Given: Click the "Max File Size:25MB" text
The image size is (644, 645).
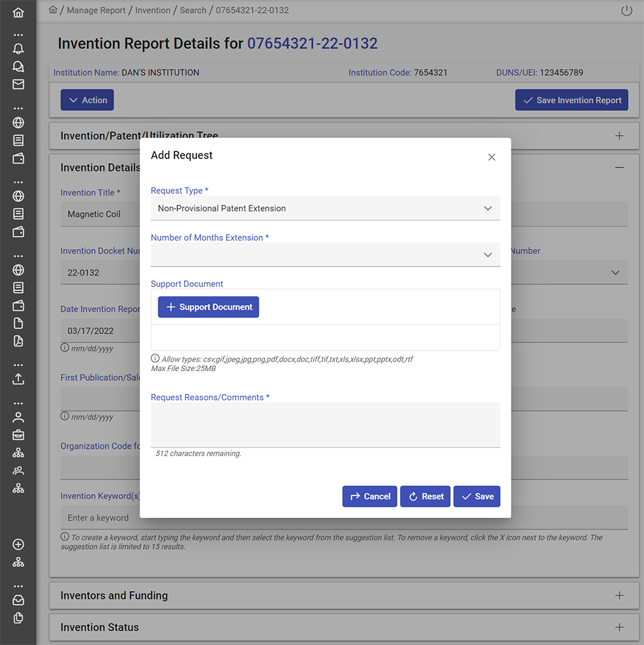Looking at the screenshot, I should pos(184,368).
